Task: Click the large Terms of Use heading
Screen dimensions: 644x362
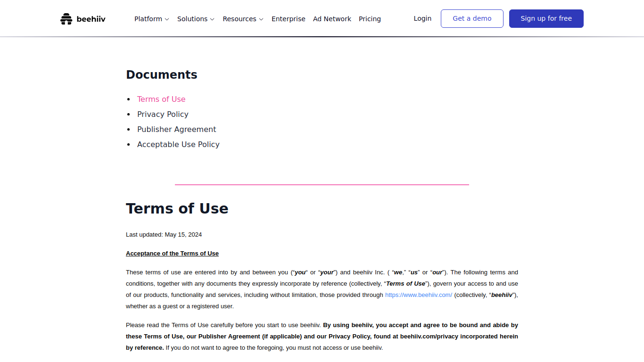Action: click(x=177, y=208)
